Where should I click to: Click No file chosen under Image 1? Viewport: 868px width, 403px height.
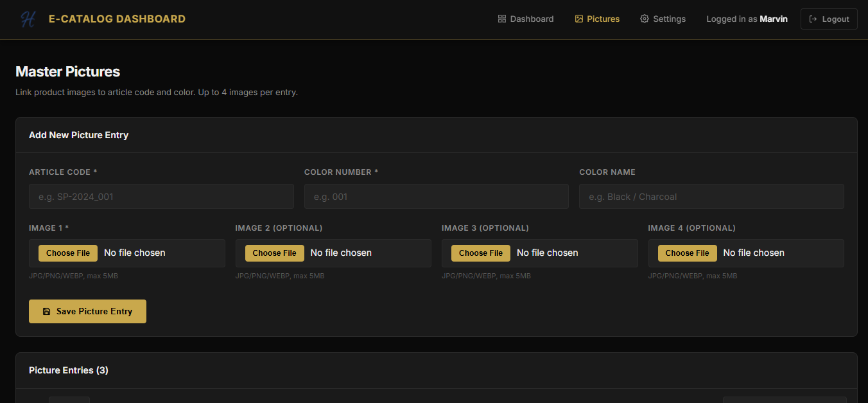point(135,253)
